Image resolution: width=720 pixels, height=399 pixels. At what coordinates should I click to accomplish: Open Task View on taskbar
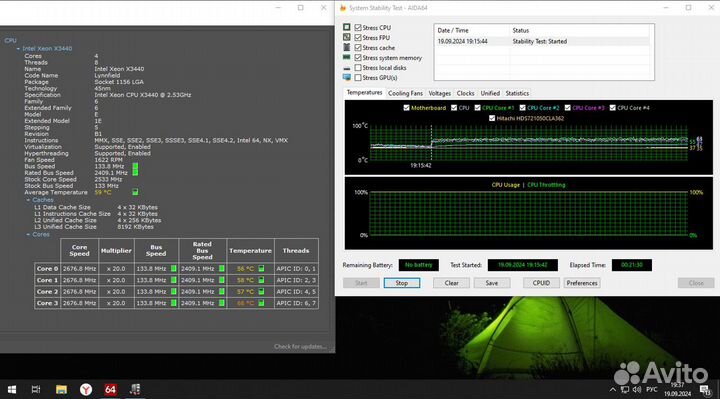35,390
